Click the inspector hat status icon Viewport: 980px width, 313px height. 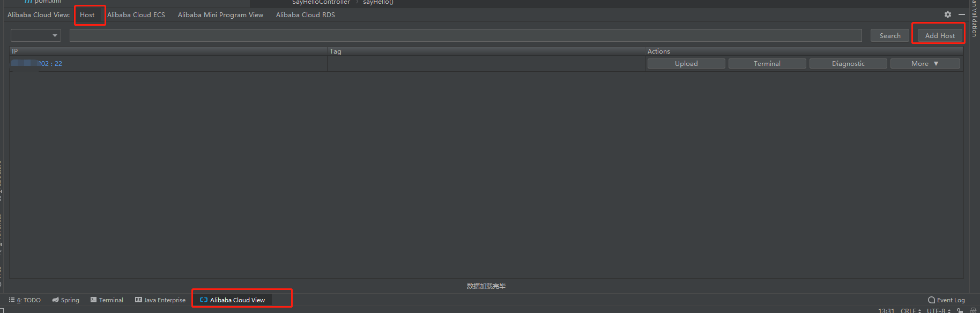(973, 310)
